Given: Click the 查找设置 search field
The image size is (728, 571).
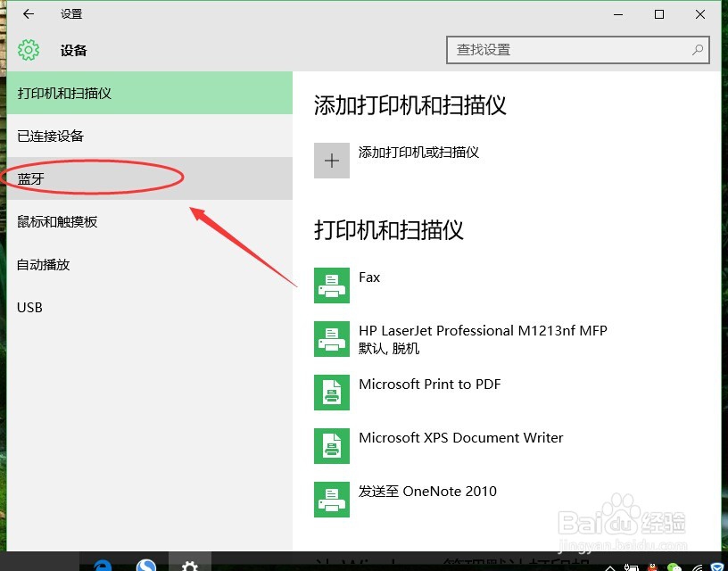Looking at the screenshot, I should 577,50.
